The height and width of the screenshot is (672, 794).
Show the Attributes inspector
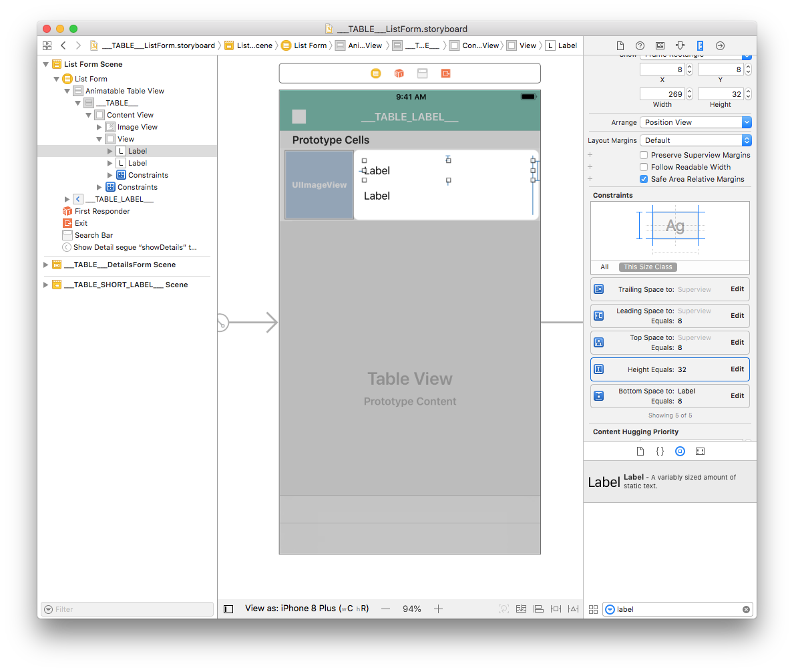pyautogui.click(x=680, y=45)
